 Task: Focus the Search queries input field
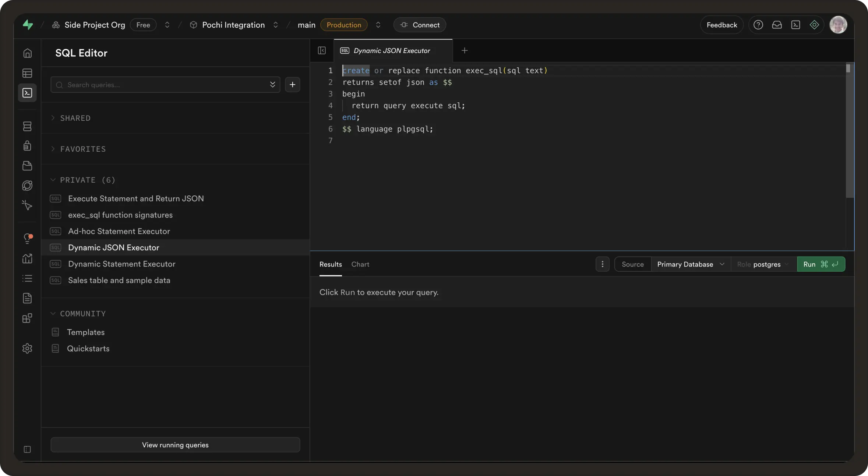click(162, 85)
